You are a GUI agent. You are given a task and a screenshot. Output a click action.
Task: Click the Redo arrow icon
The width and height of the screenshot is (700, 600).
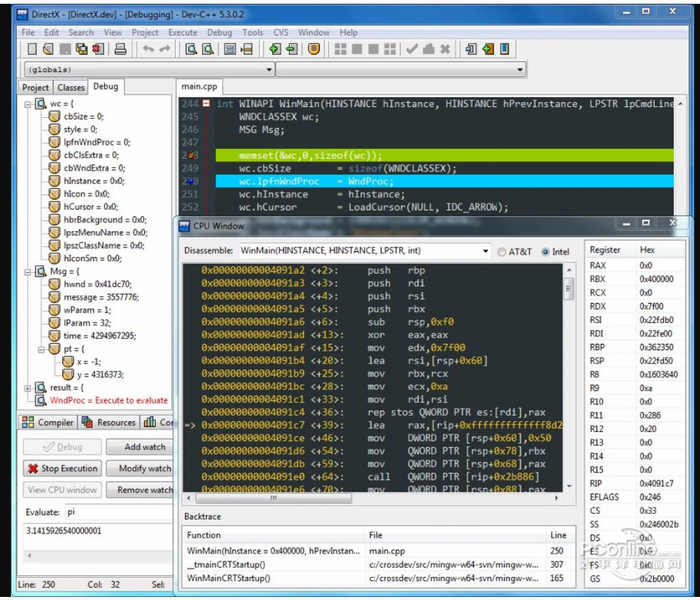pos(164,49)
